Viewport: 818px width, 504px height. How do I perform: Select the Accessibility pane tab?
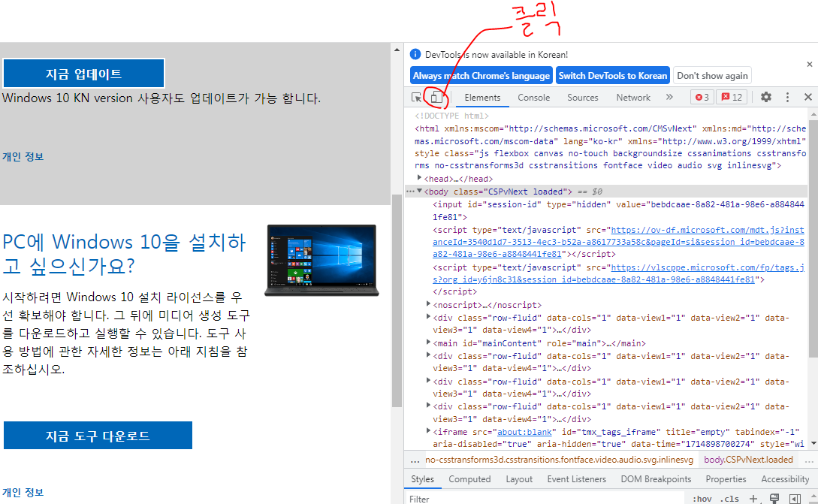pos(785,479)
